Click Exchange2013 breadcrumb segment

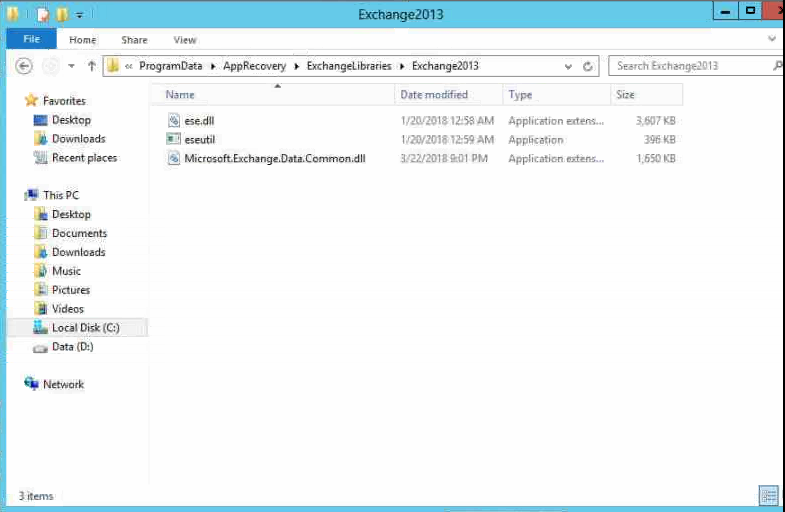[445, 66]
